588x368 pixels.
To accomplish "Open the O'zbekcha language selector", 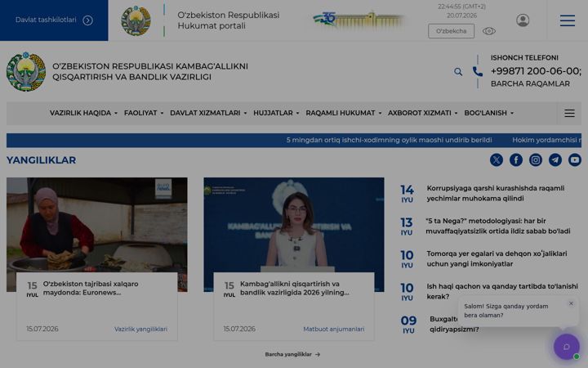I will pyautogui.click(x=451, y=31).
